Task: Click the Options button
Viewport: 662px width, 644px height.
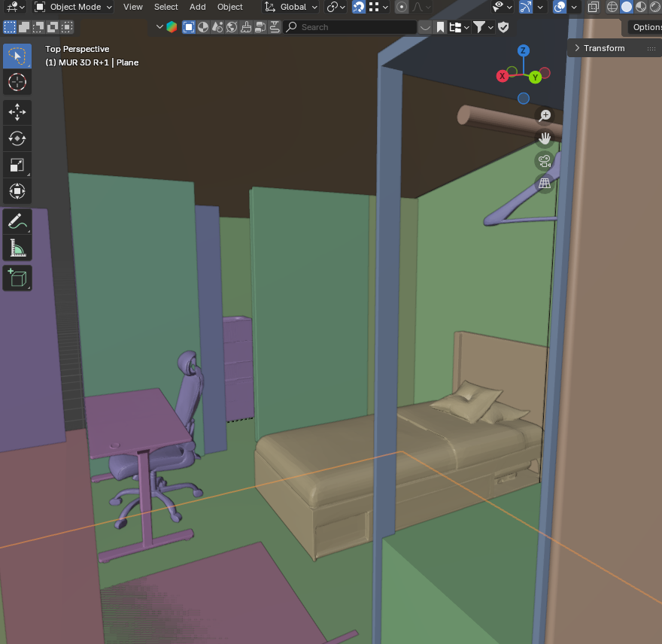Action: (x=645, y=27)
